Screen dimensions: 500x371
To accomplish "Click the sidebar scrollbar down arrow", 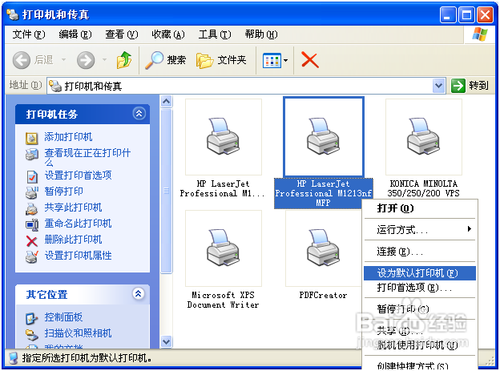I will pos(166,342).
